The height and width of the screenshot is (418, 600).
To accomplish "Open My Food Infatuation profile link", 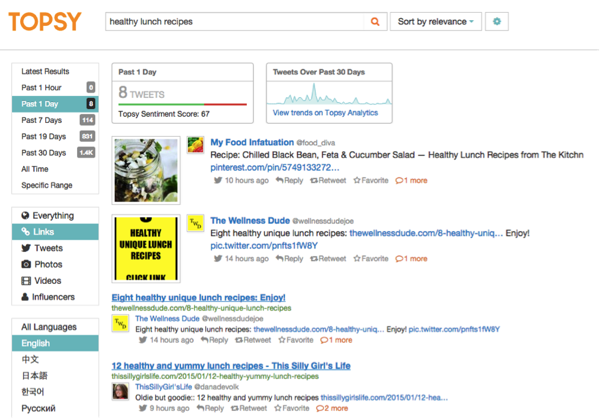I will click(252, 142).
